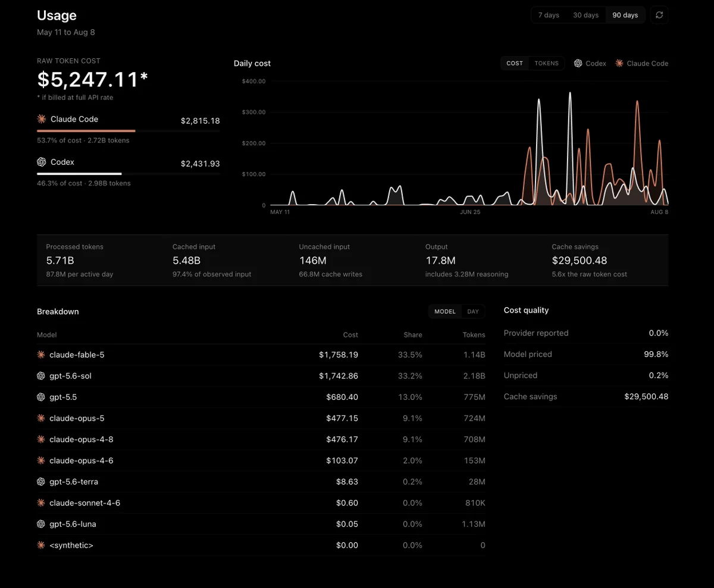The width and height of the screenshot is (714, 588).
Task: Select the <synthetic> row name
Action: tap(71, 545)
